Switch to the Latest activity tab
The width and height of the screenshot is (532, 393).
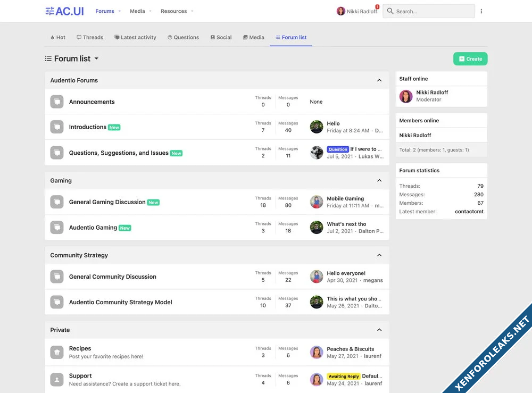(135, 37)
